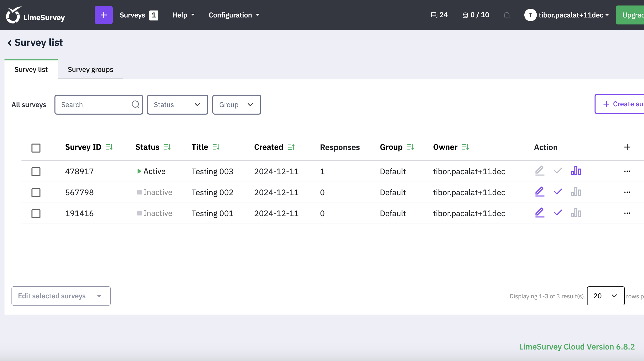The height and width of the screenshot is (361, 644).
Task: Open the Edit selected surveys button
Action: [x=52, y=296]
